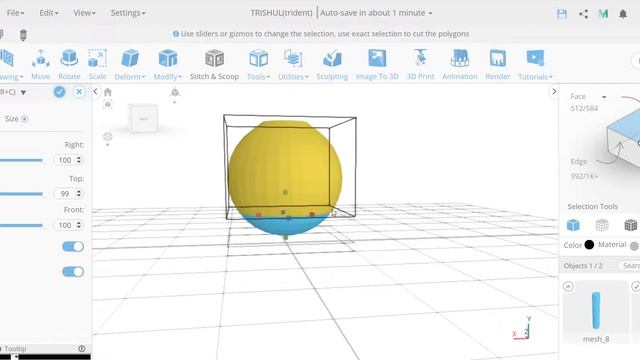Click the Top value field showing 99

(69, 193)
